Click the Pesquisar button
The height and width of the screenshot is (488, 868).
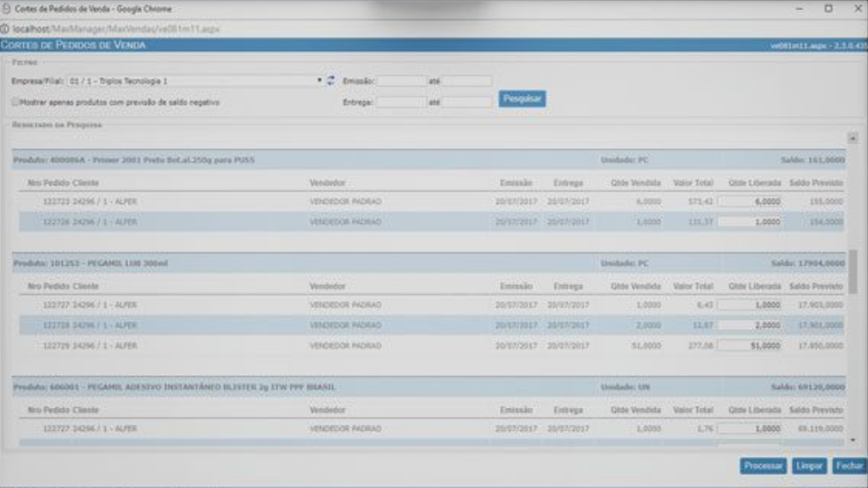pos(522,99)
